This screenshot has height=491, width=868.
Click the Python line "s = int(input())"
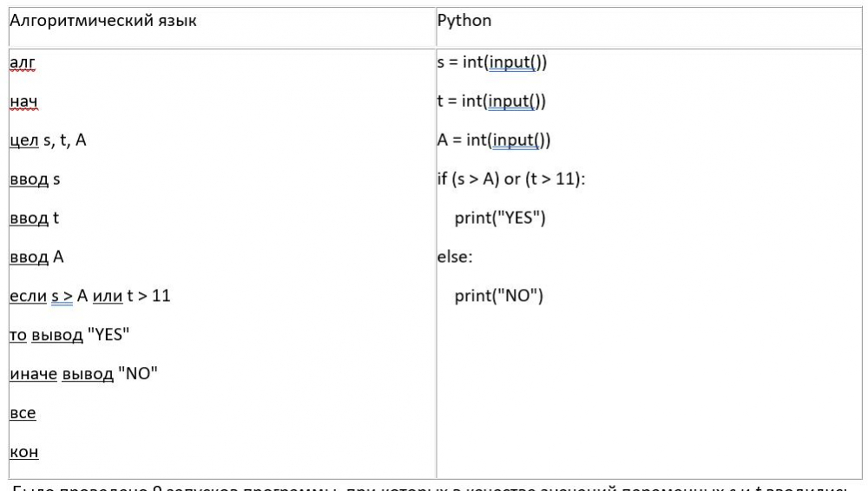pyautogui.click(x=492, y=62)
